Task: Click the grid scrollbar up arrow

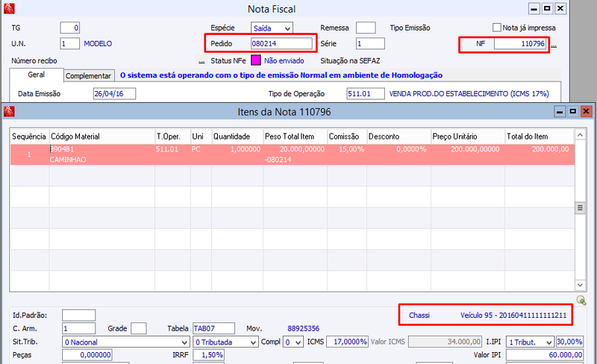Action: point(580,135)
